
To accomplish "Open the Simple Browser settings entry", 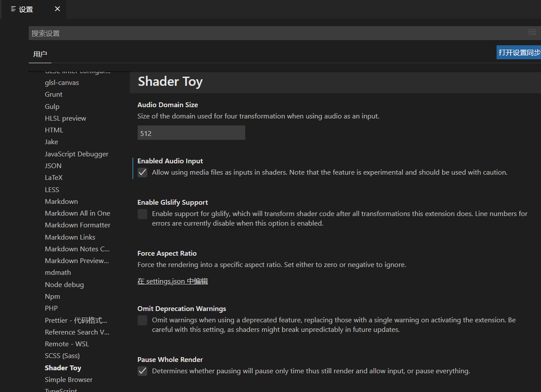I will (x=68, y=380).
